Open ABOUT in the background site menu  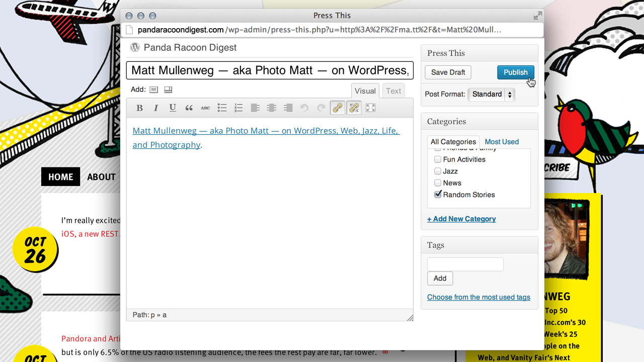coord(101,176)
